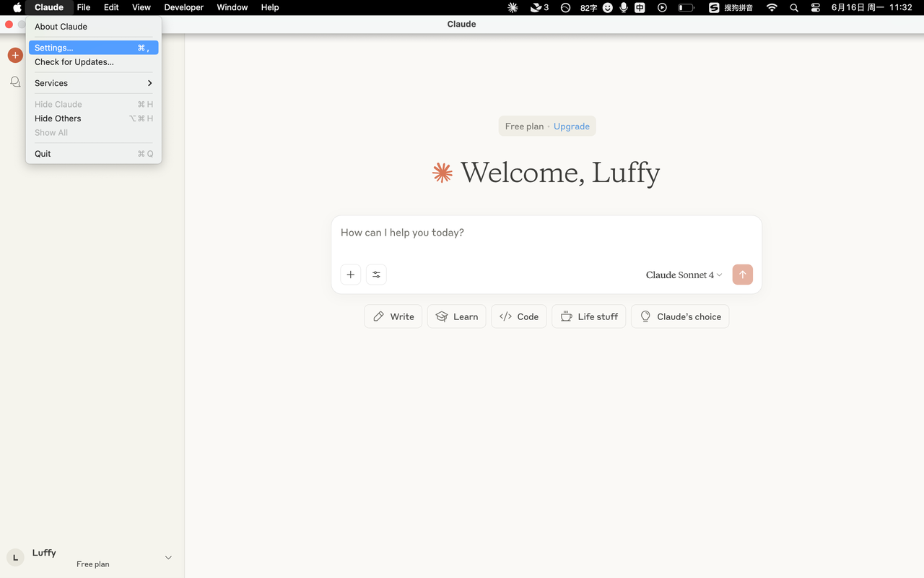
Task: Open the Apple menu
Action: 17,7
